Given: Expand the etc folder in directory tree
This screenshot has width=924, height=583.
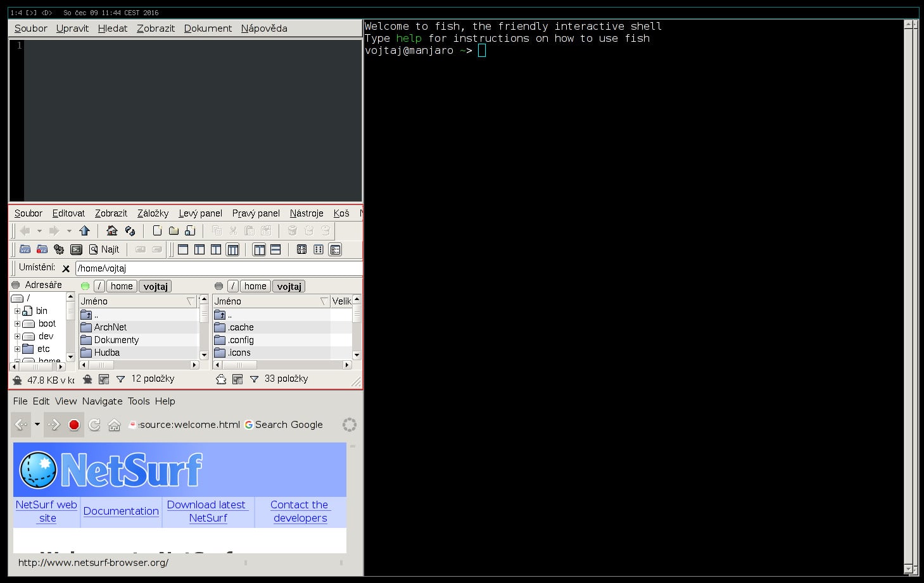Looking at the screenshot, I should [x=18, y=349].
